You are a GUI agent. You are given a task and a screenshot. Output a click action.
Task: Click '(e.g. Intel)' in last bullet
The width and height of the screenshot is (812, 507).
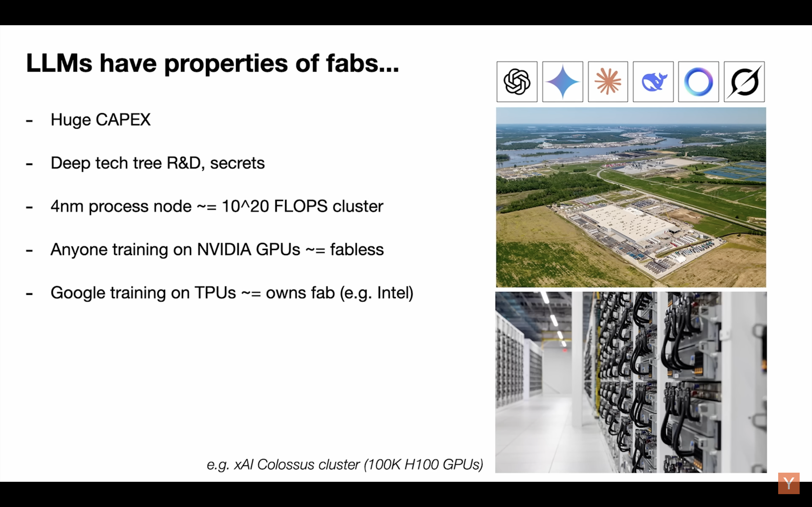pyautogui.click(x=376, y=293)
